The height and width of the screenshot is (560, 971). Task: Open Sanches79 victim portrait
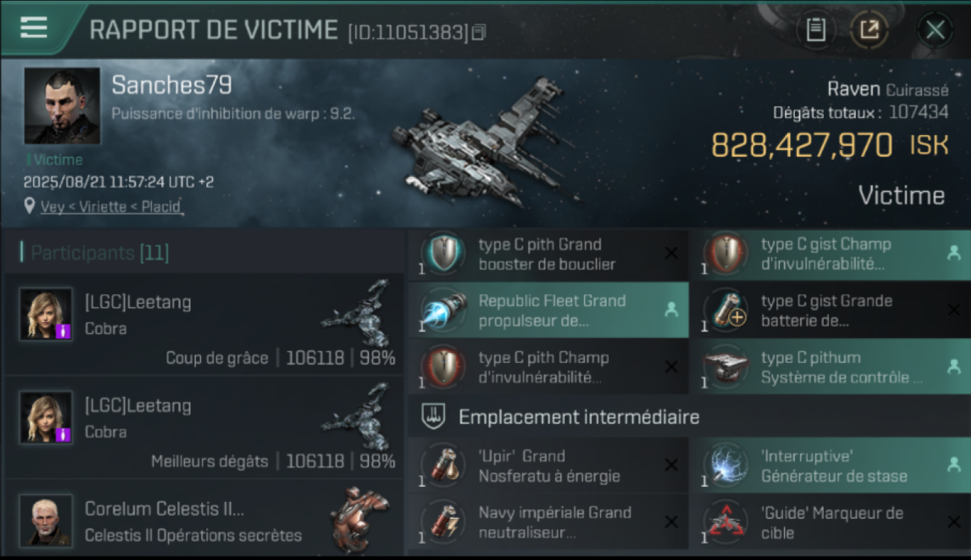pyautogui.click(x=62, y=105)
